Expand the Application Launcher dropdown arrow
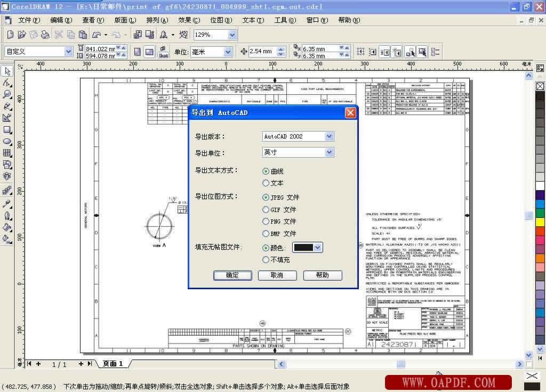 tap(173, 35)
